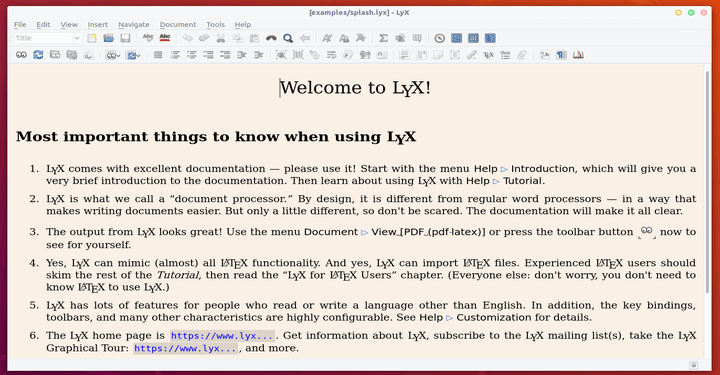Screen dimensions: 720x375
Task: Insert figure float icon
Action: 281,55
